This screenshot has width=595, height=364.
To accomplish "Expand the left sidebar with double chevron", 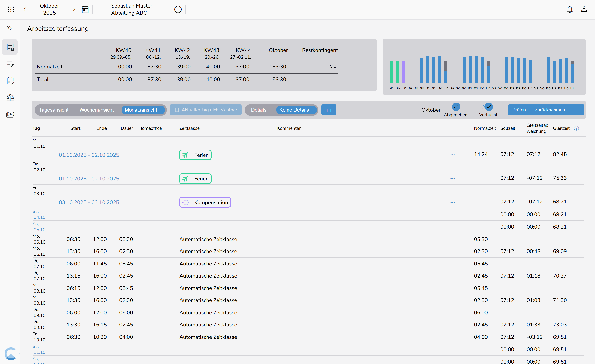I will pos(9,28).
